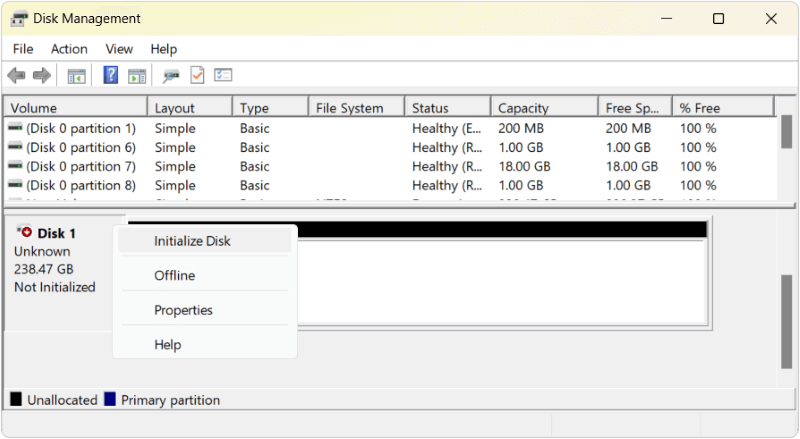Image resolution: width=800 pixels, height=439 pixels.
Task: Open the File menu
Action: tap(23, 49)
